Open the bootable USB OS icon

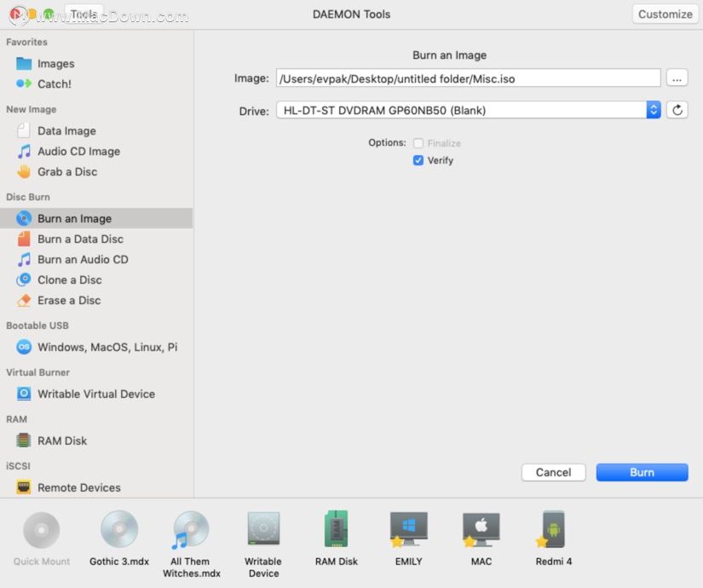(24, 347)
